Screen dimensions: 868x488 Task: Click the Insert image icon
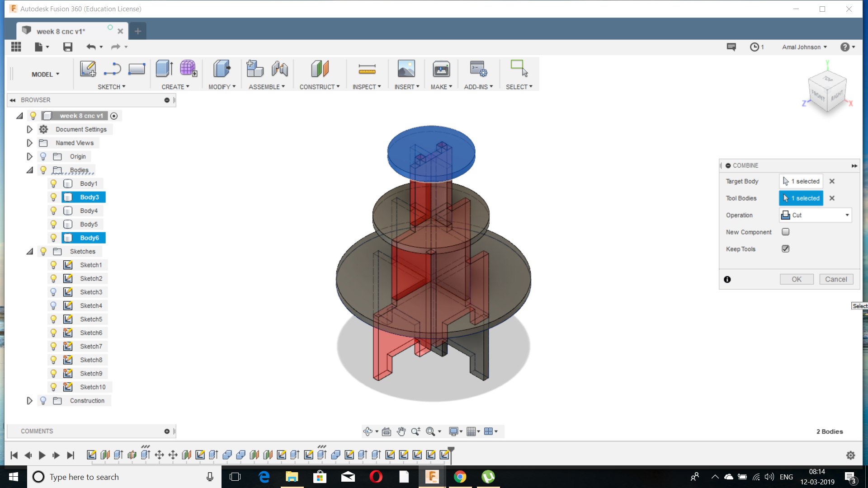pyautogui.click(x=406, y=69)
